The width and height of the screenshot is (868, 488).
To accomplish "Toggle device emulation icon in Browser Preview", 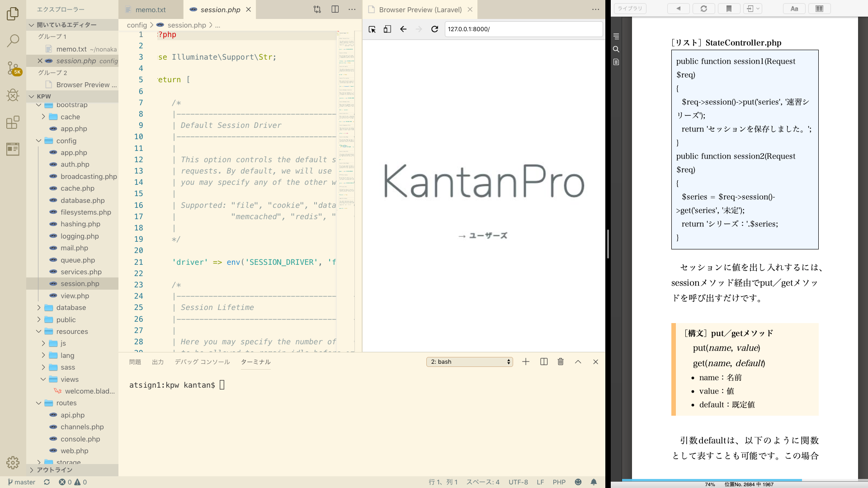I will (x=387, y=29).
